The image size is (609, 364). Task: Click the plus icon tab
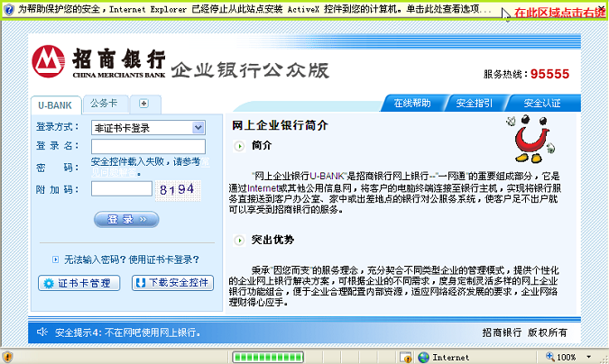pyautogui.click(x=144, y=104)
